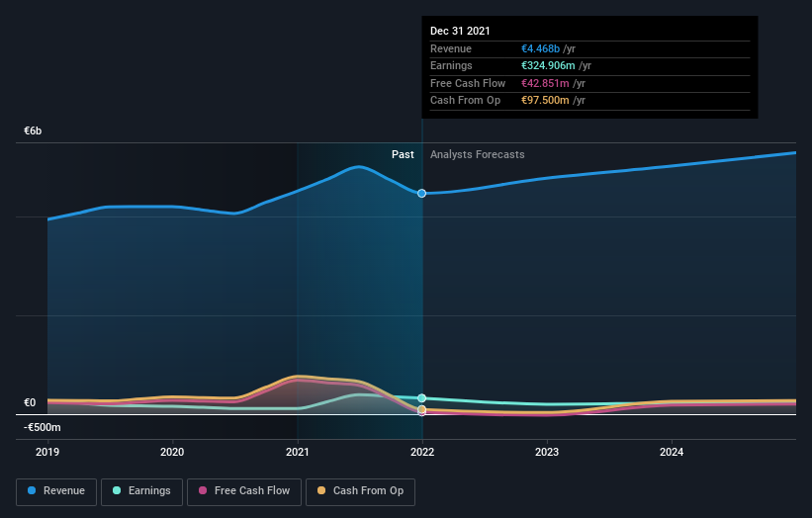Click the €6b y-axis label
The height and width of the screenshot is (518, 812).
coord(33,130)
